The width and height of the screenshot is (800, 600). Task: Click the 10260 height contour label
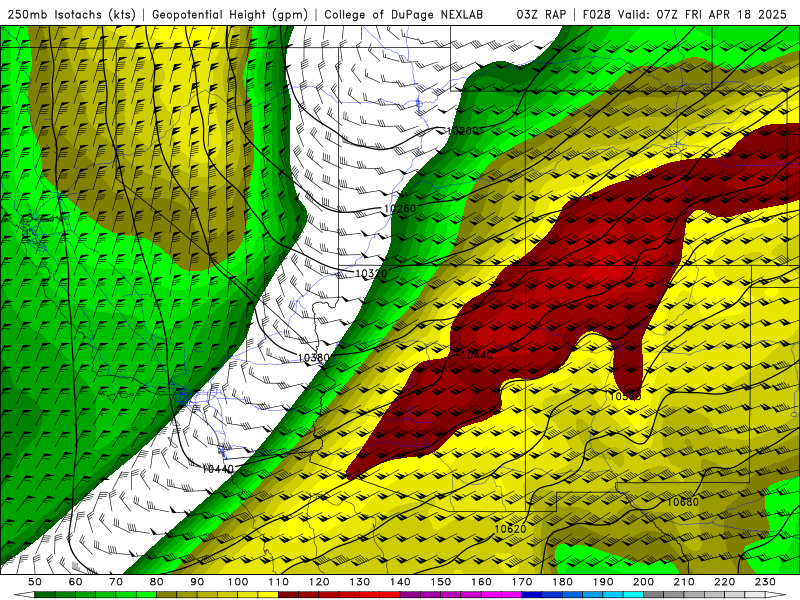[x=400, y=208]
